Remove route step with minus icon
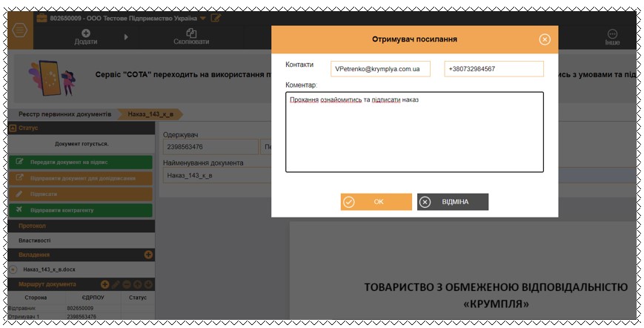This screenshot has width=644, height=328. (x=127, y=284)
